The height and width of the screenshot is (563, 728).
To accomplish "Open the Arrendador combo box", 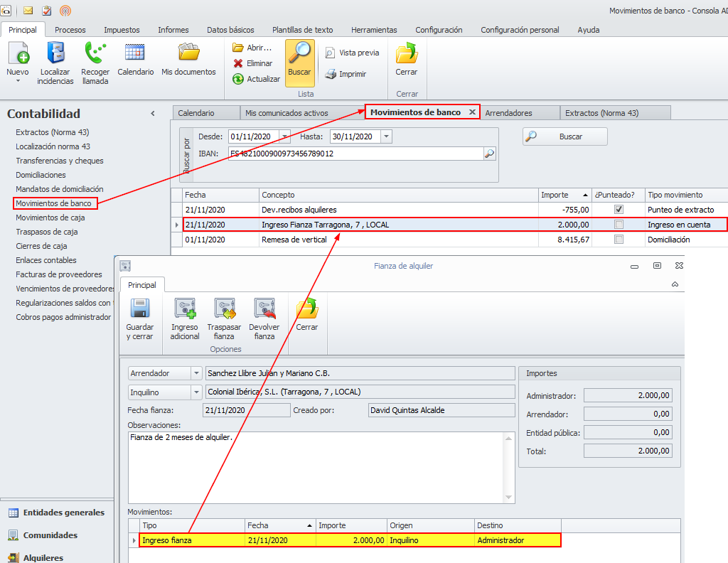I will [196, 373].
